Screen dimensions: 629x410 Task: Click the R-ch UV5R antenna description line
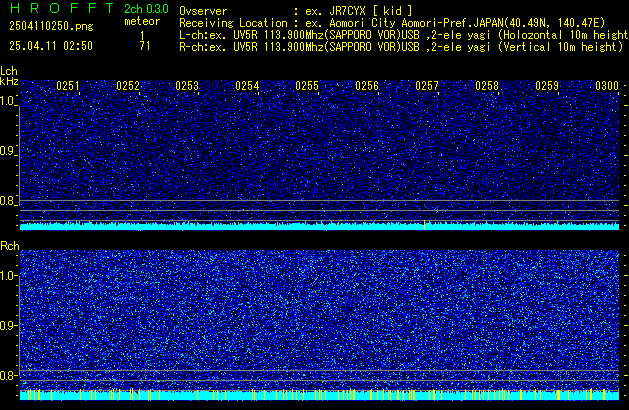click(x=401, y=47)
